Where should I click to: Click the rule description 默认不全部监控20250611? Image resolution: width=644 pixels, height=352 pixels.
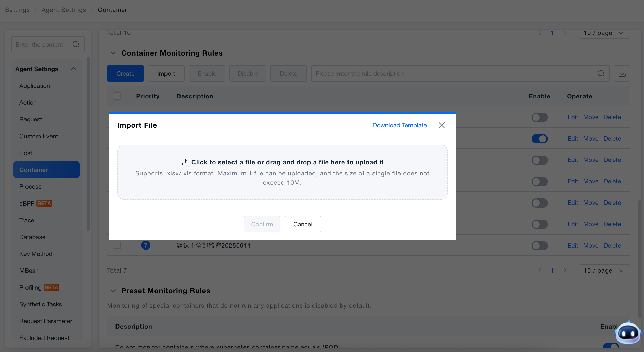pyautogui.click(x=213, y=246)
